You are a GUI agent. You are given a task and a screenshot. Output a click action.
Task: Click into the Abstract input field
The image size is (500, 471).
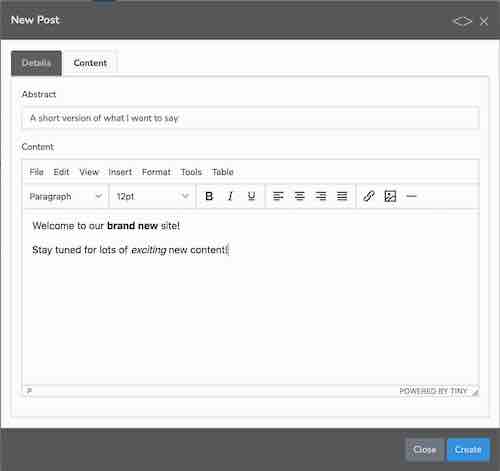pyautogui.click(x=250, y=118)
